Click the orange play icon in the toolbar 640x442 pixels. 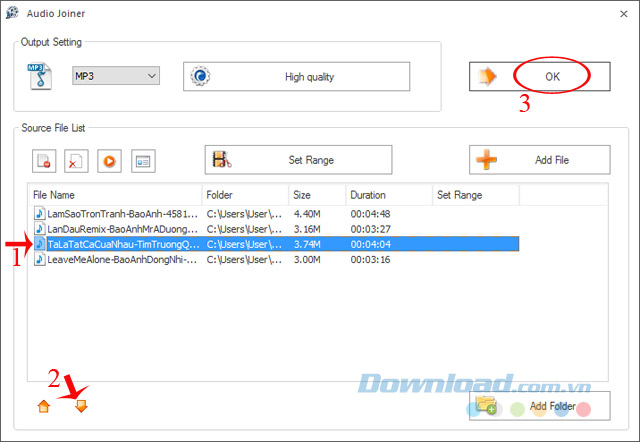[x=109, y=161]
